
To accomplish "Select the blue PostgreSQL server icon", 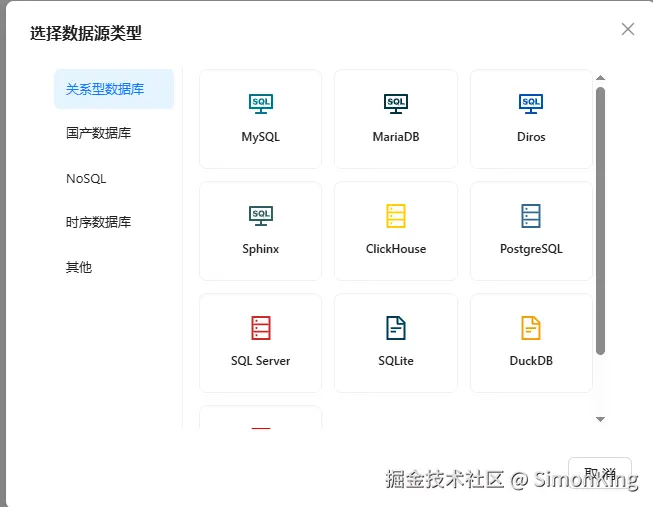I will pyautogui.click(x=531, y=216).
